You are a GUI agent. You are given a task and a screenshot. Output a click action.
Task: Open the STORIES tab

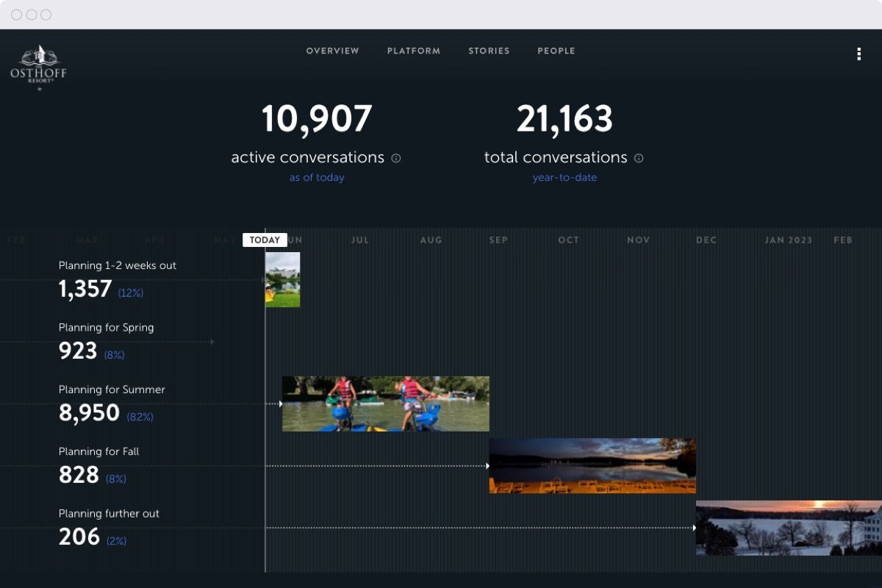tap(489, 51)
